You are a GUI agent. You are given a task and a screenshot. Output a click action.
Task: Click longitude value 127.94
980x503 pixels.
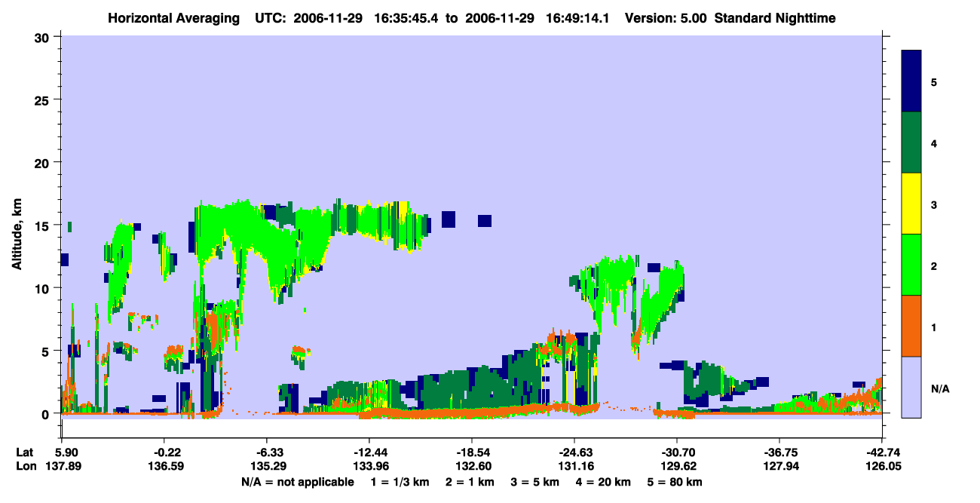(x=779, y=466)
